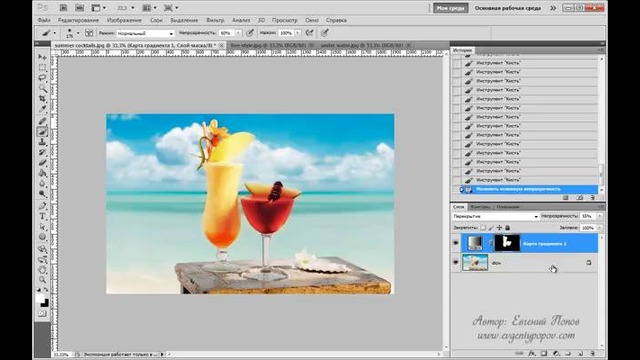This screenshot has width=640, height=360.
Task: Toggle the Brush panel button
Action: (89, 33)
